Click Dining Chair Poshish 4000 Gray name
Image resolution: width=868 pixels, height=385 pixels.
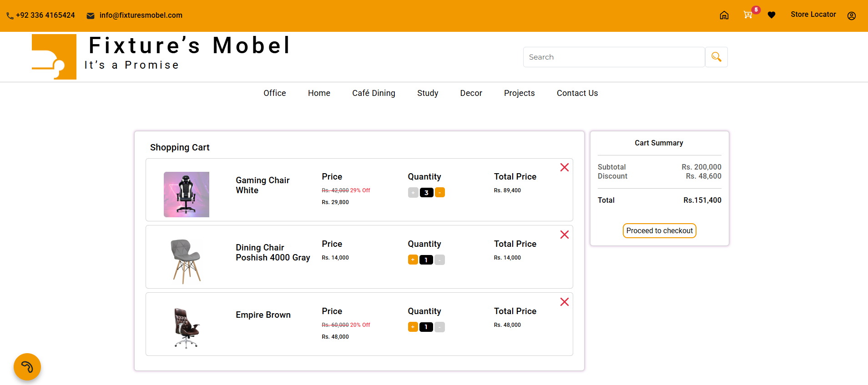273,253
